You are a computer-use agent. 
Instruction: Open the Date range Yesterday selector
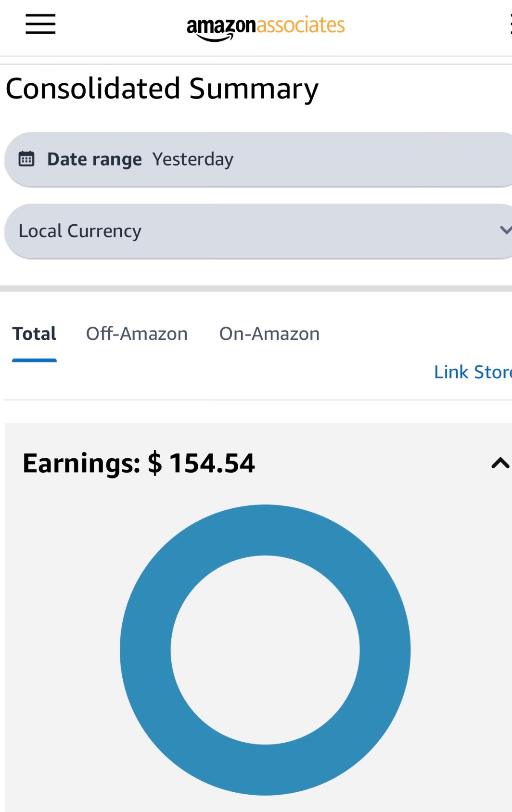coord(192,159)
